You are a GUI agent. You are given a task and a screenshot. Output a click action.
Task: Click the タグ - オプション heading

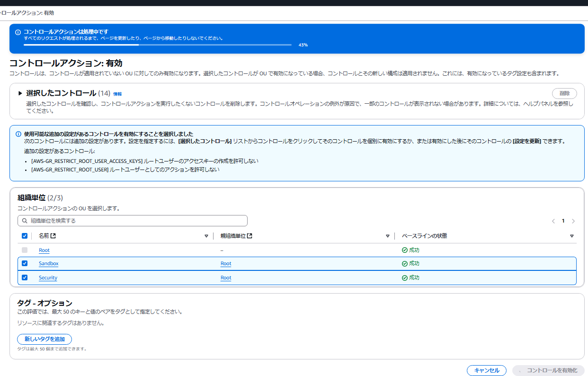[45, 303]
